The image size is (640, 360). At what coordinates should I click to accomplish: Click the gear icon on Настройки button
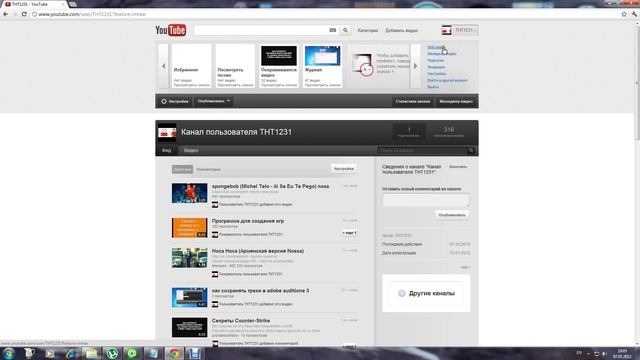click(164, 101)
